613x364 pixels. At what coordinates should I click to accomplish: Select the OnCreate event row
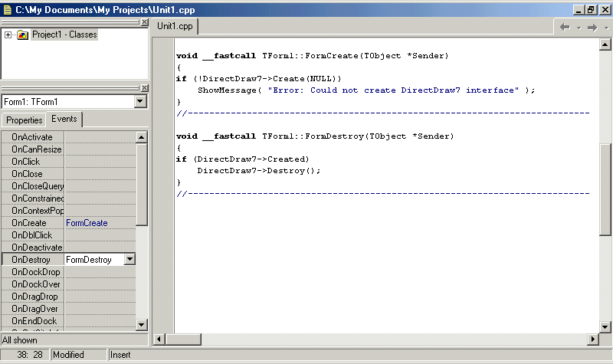[x=33, y=223]
